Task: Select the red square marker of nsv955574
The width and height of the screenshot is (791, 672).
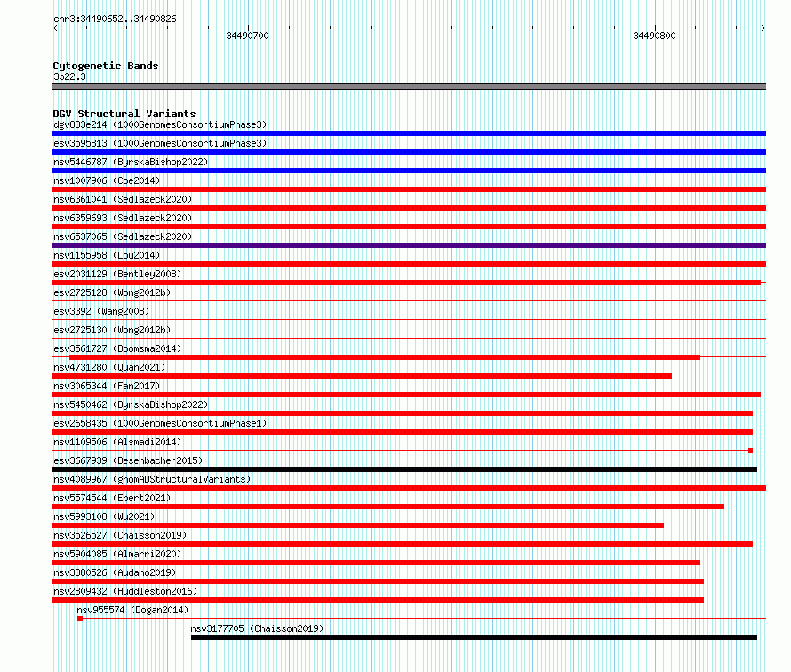Action: pos(80,619)
